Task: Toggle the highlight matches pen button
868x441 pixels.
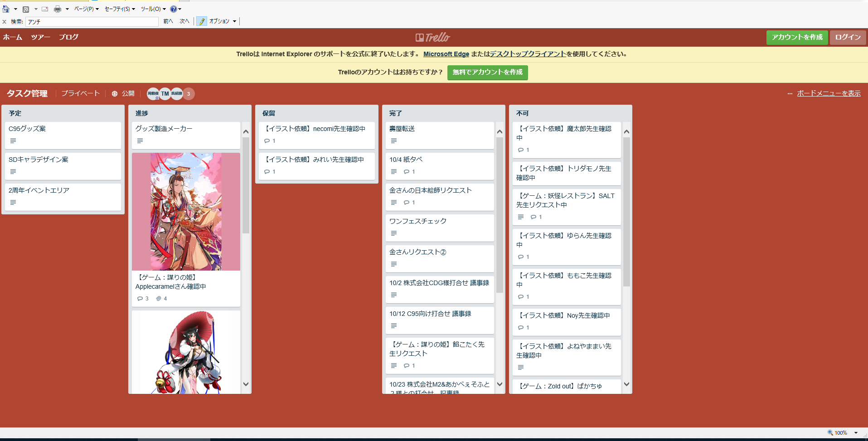Action: pyautogui.click(x=202, y=21)
